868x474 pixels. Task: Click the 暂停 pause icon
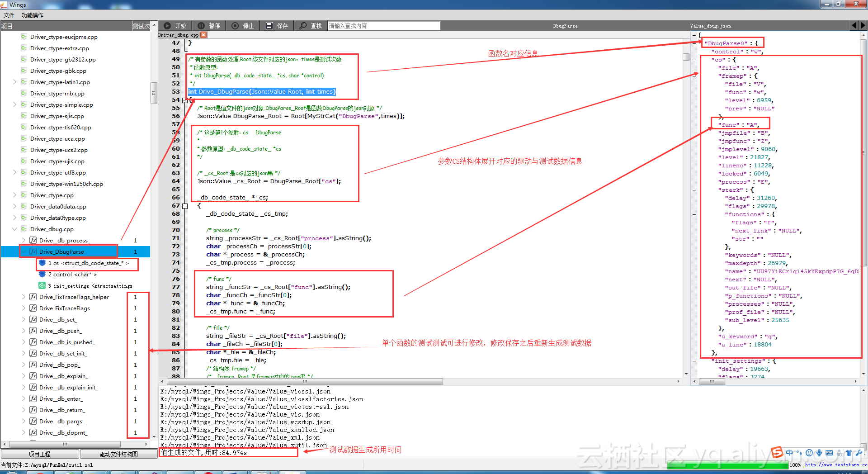pyautogui.click(x=201, y=26)
